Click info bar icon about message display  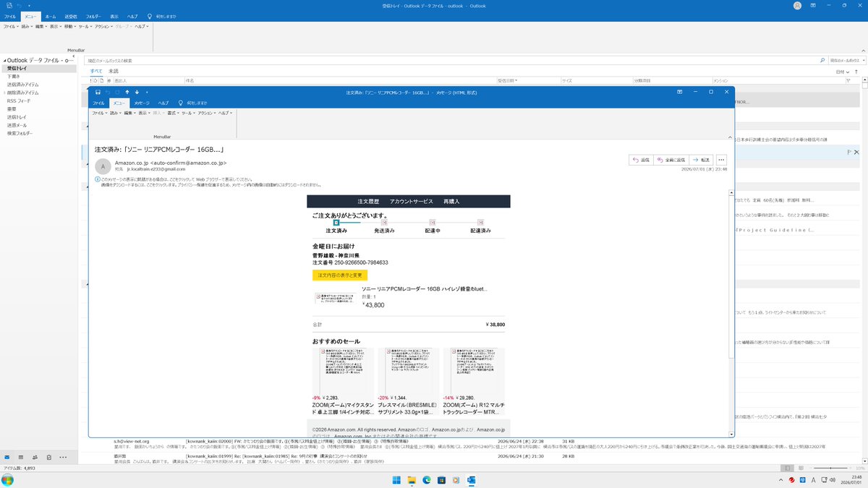[x=98, y=179]
